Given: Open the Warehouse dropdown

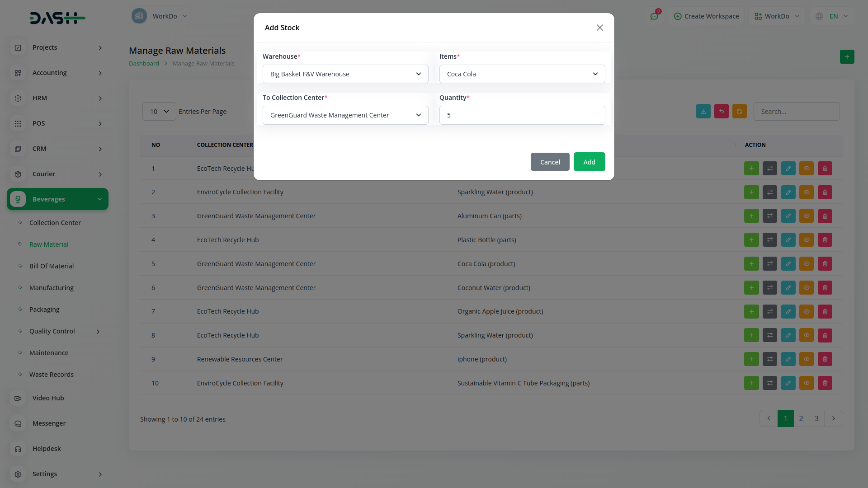Looking at the screenshot, I should pyautogui.click(x=345, y=74).
